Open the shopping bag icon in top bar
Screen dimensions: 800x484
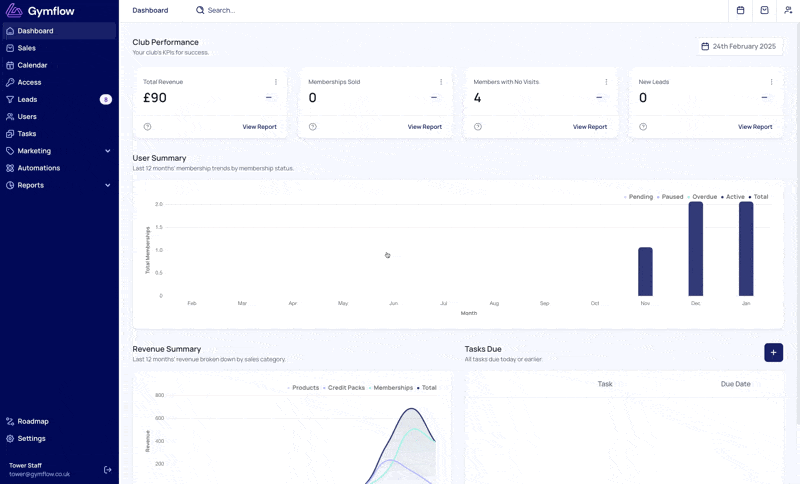(x=764, y=10)
